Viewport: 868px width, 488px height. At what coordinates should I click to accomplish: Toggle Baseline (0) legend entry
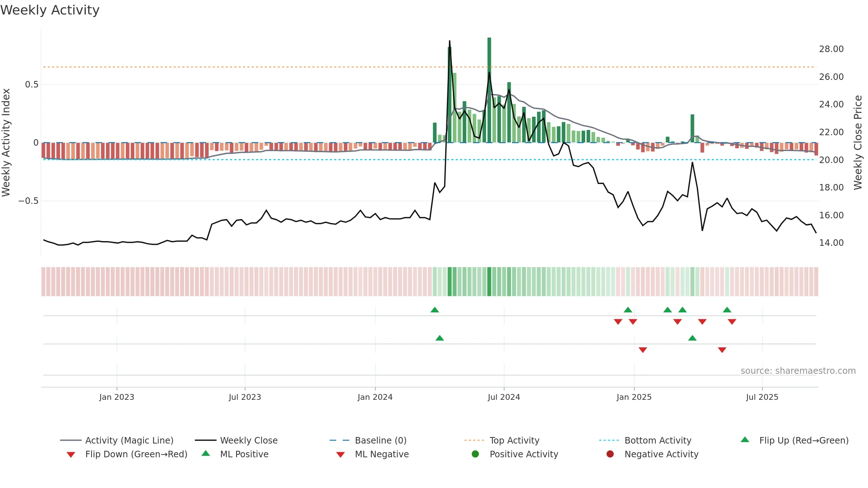pyautogui.click(x=368, y=440)
